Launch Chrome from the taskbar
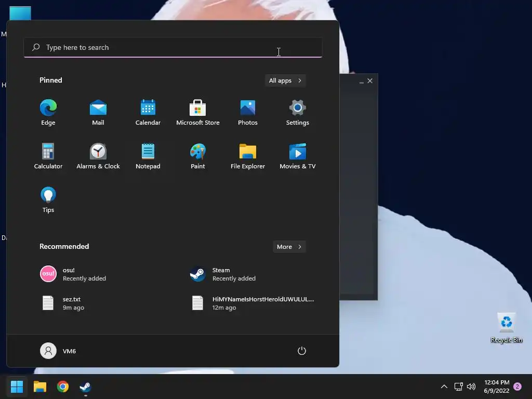Image resolution: width=532 pixels, height=399 pixels. 63,387
